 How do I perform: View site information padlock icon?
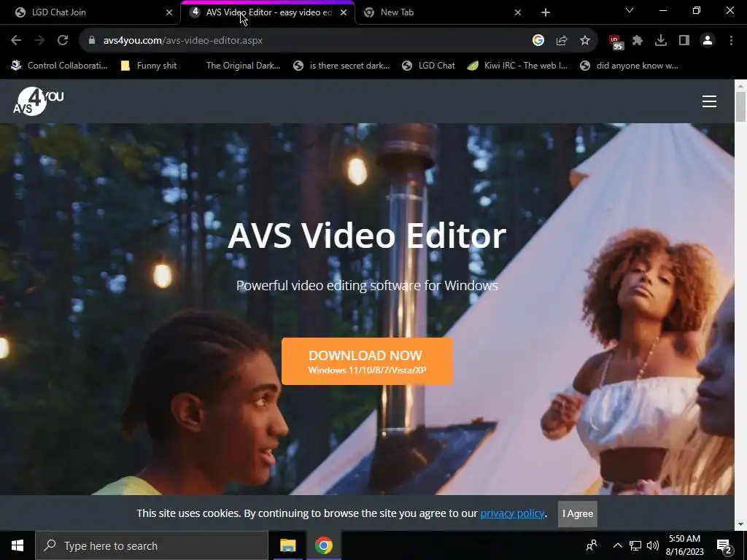(92, 41)
